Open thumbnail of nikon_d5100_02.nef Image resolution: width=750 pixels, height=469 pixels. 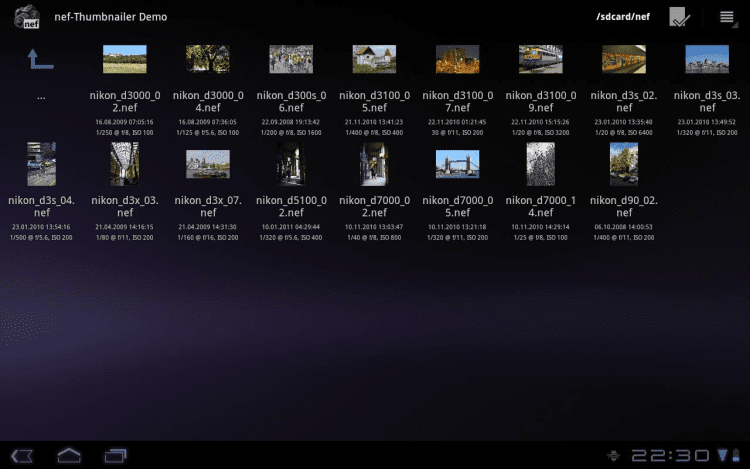click(291, 164)
